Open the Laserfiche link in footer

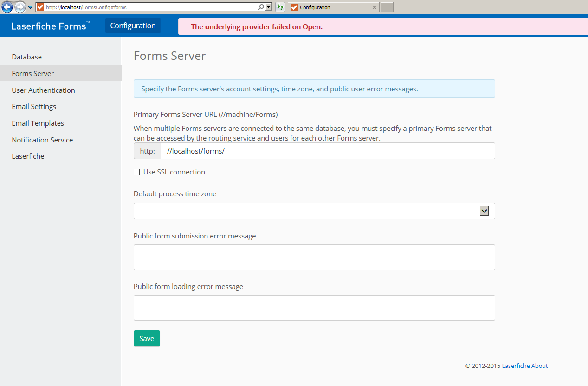coord(516,366)
